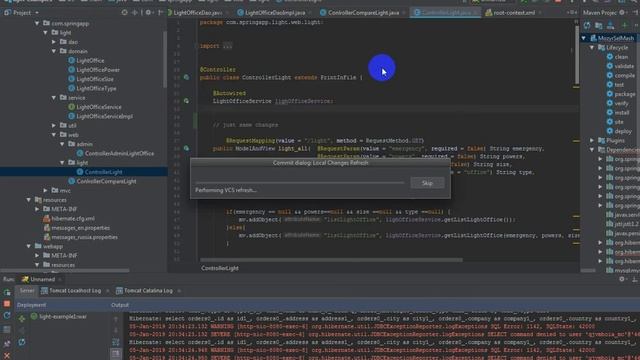The width and height of the screenshot is (640, 360).
Task: Collapse Lifecycle in the Maven panel
Action: (x=592, y=47)
